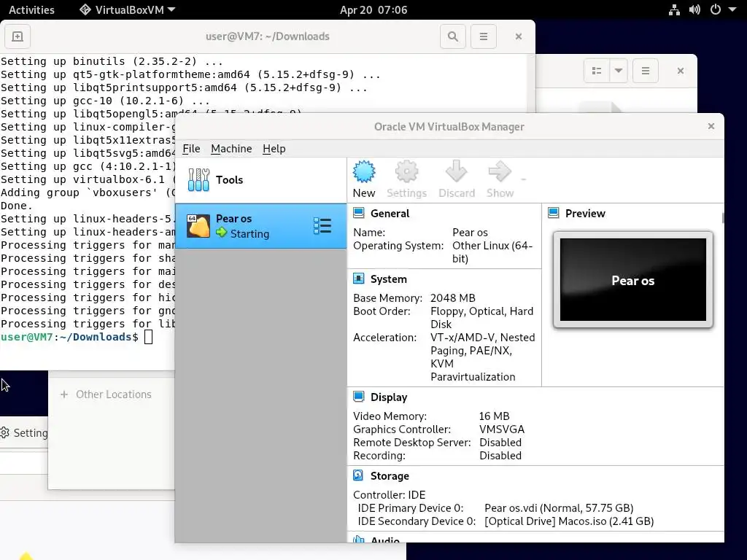Viewport: 747px width, 560px height.
Task: Click the Settings gear in sidebar
Action: click(5, 432)
